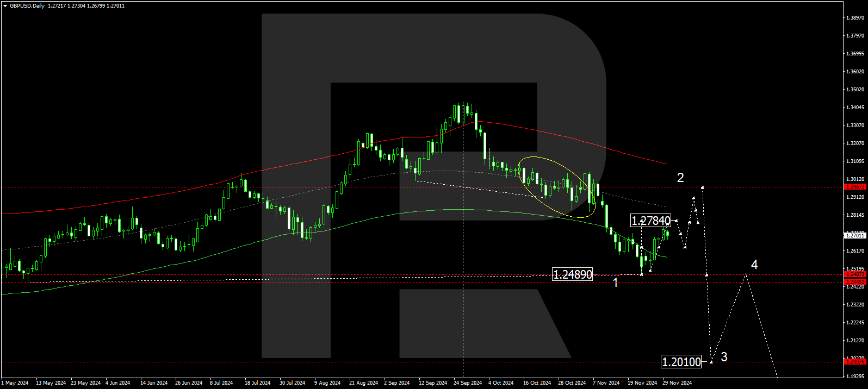Click the 1.21270 price scale value
Screen dimensions: 868x389
(x=855, y=341)
